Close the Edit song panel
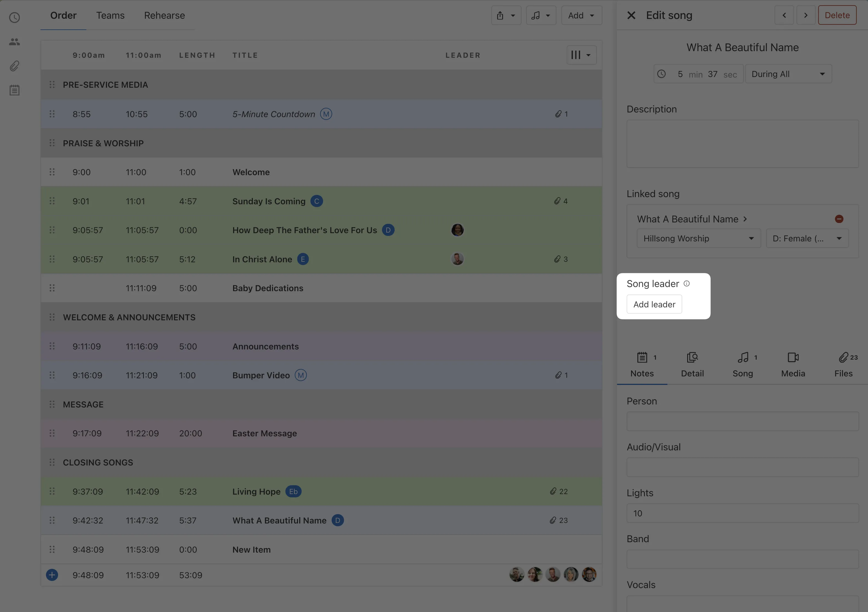The width and height of the screenshot is (868, 612). tap(631, 15)
